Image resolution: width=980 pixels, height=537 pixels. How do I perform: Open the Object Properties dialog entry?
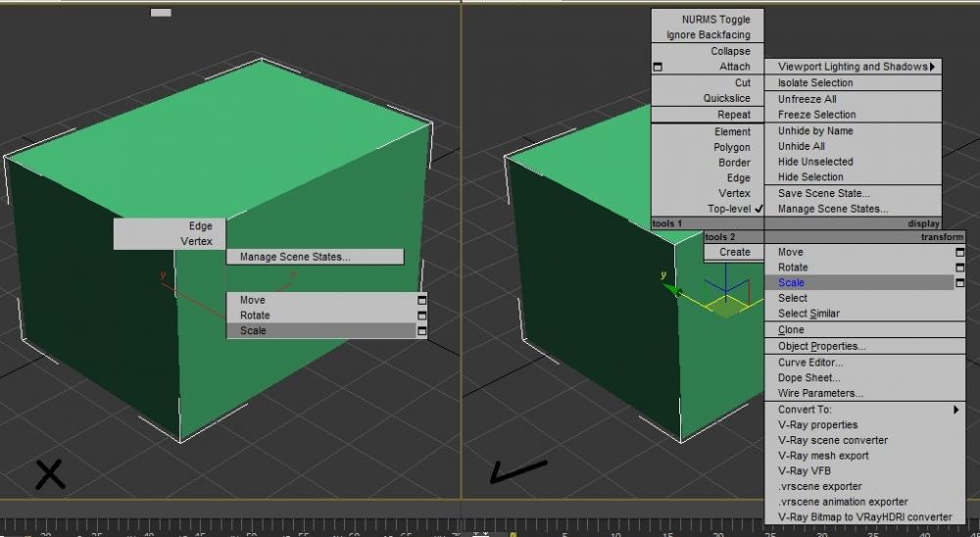821,346
